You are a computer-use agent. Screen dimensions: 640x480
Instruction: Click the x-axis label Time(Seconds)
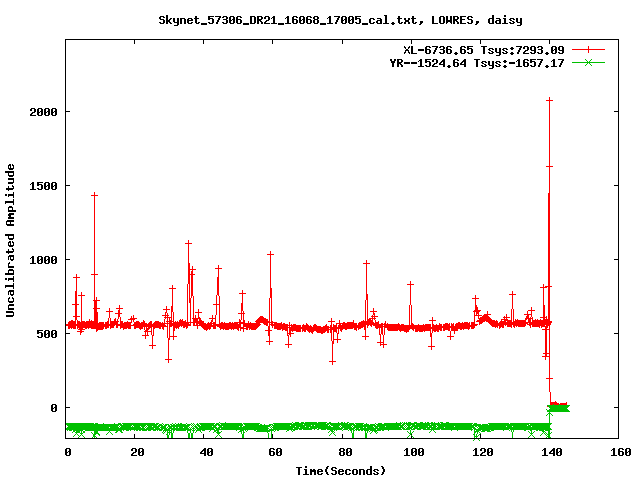click(x=340, y=471)
